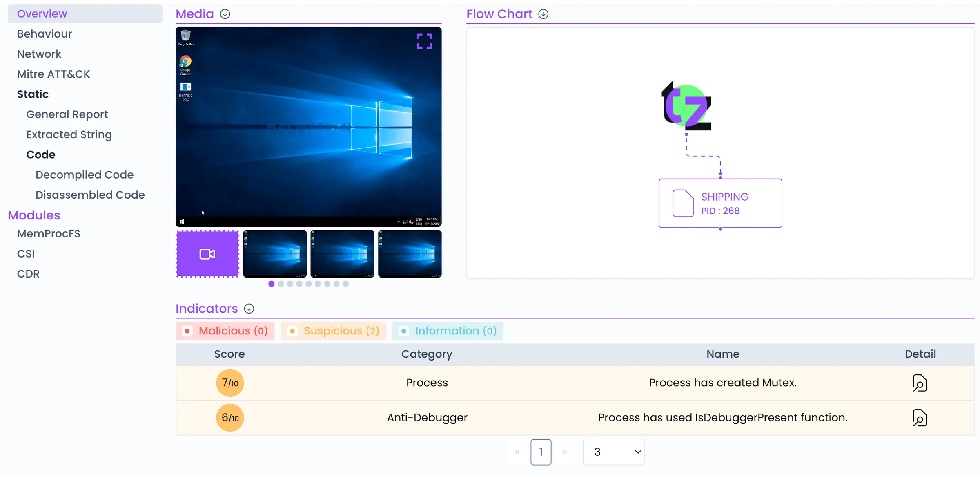Select the SHIPPING PID 268 process node
Image resolution: width=980 pixels, height=477 pixels.
(x=720, y=203)
